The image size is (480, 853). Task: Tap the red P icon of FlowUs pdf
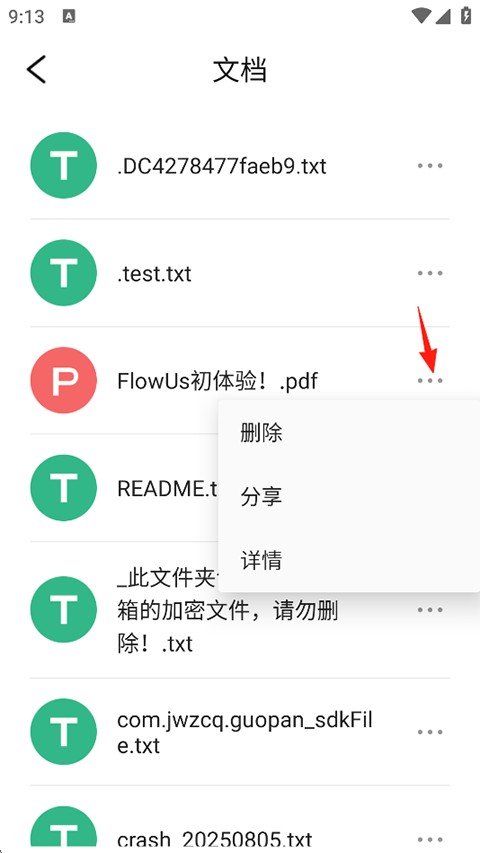pyautogui.click(x=63, y=381)
